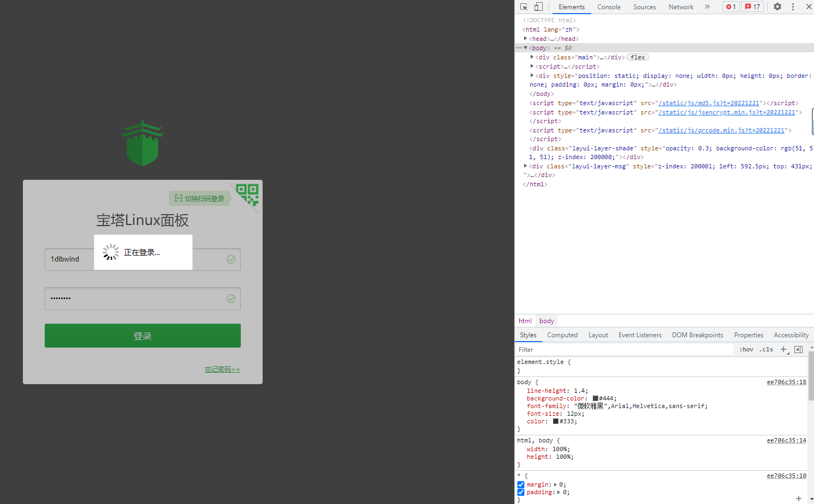Click the password input field
Screen dimensions: 814x504
coord(143,299)
